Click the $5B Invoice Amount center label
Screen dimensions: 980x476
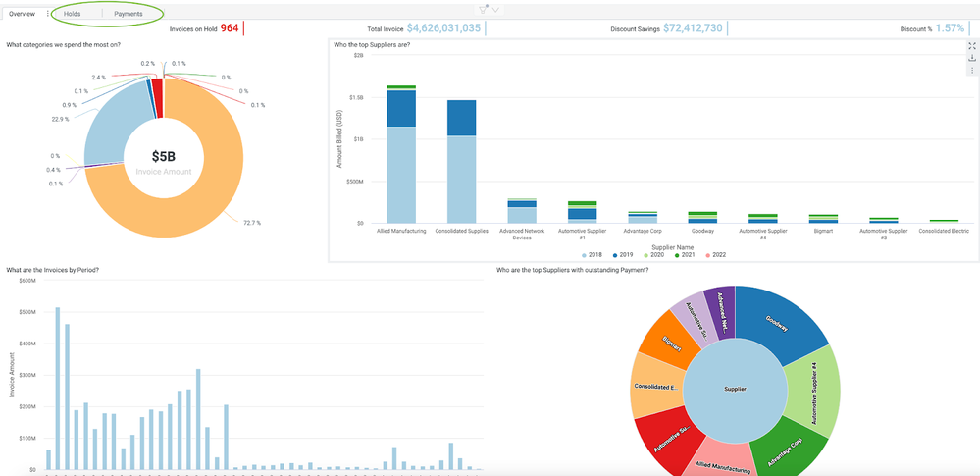[x=164, y=162]
